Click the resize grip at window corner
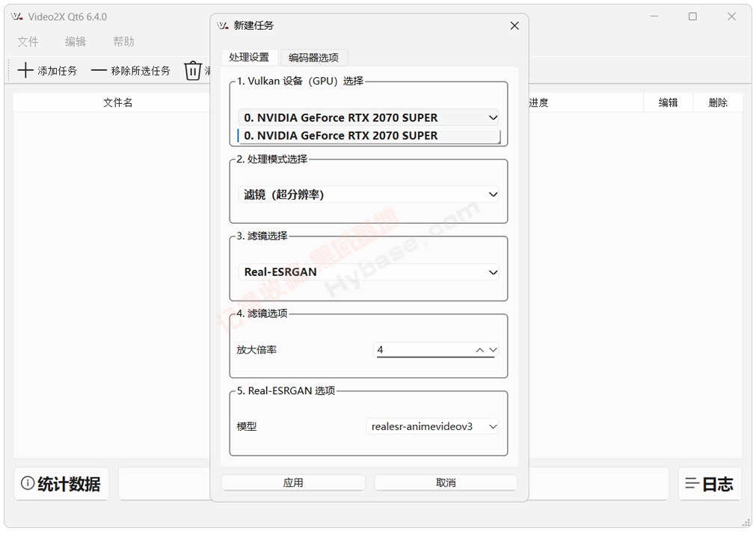756x534 pixels. pos(746,524)
